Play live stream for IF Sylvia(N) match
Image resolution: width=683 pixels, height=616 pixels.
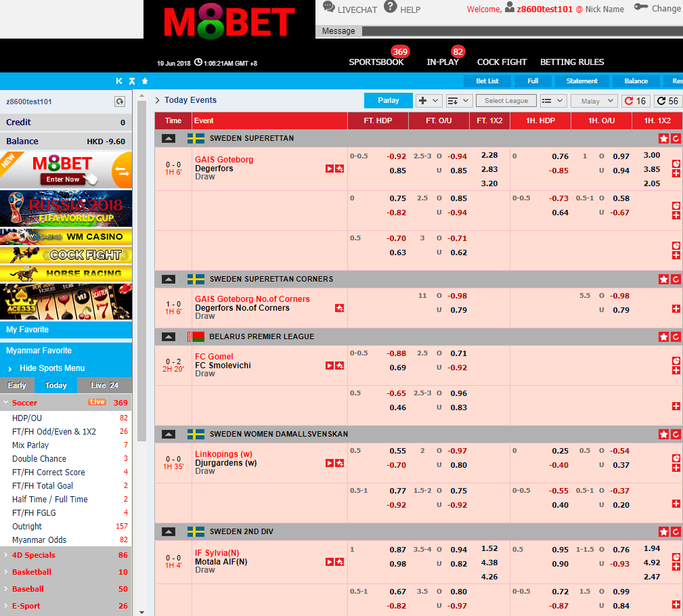(x=330, y=562)
